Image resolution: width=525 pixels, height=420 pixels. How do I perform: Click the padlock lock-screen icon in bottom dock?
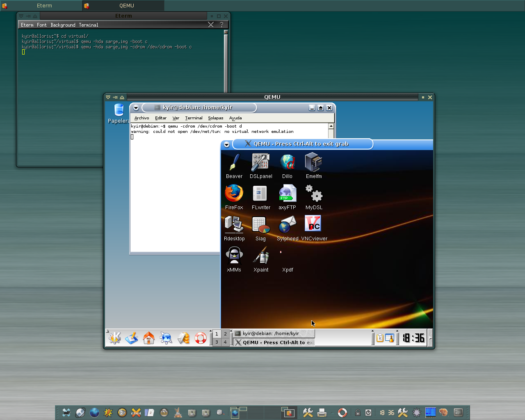point(358,413)
